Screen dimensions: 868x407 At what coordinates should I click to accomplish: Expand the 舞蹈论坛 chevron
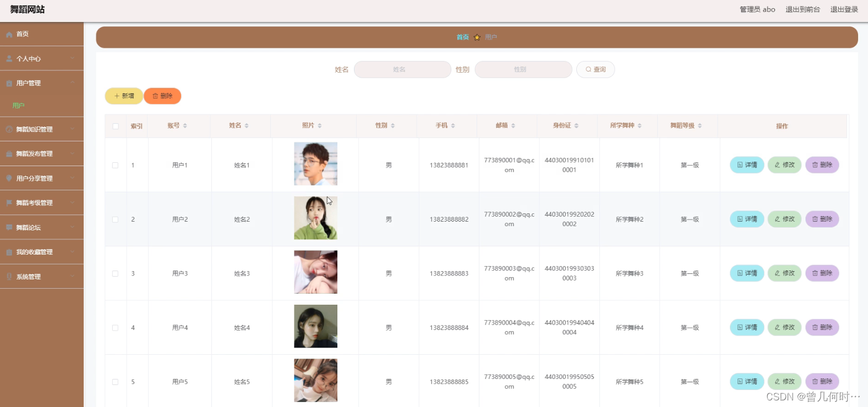[x=73, y=227]
